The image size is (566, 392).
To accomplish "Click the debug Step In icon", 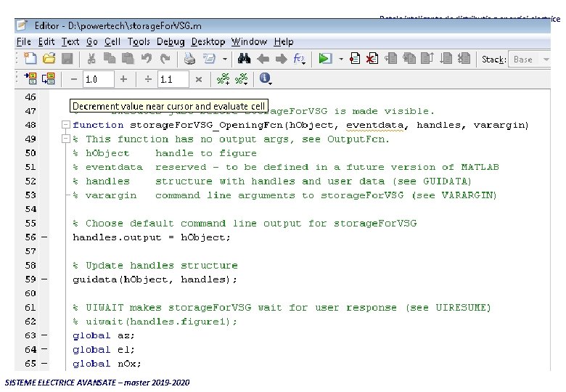I will (409, 59).
